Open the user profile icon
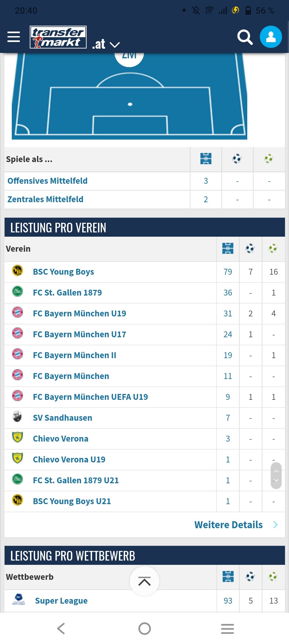289x644 pixels. [271, 37]
